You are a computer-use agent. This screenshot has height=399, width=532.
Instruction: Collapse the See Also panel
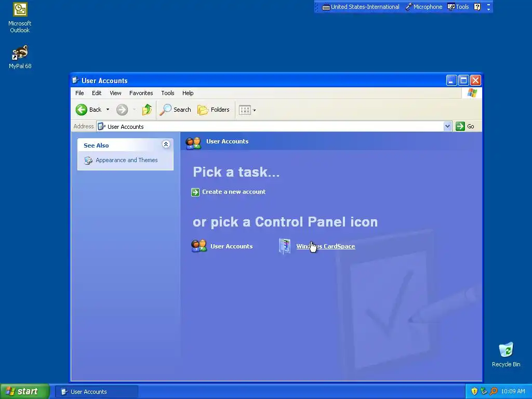166,144
